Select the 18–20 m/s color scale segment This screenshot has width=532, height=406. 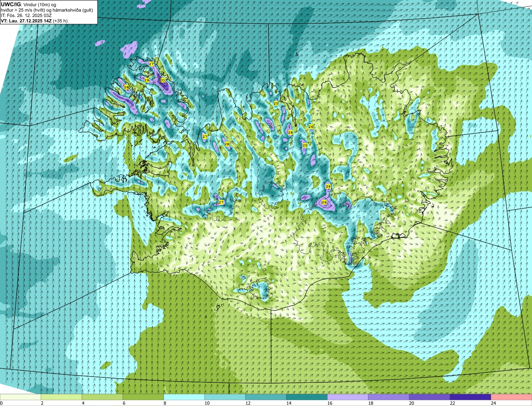pyautogui.click(x=389, y=397)
